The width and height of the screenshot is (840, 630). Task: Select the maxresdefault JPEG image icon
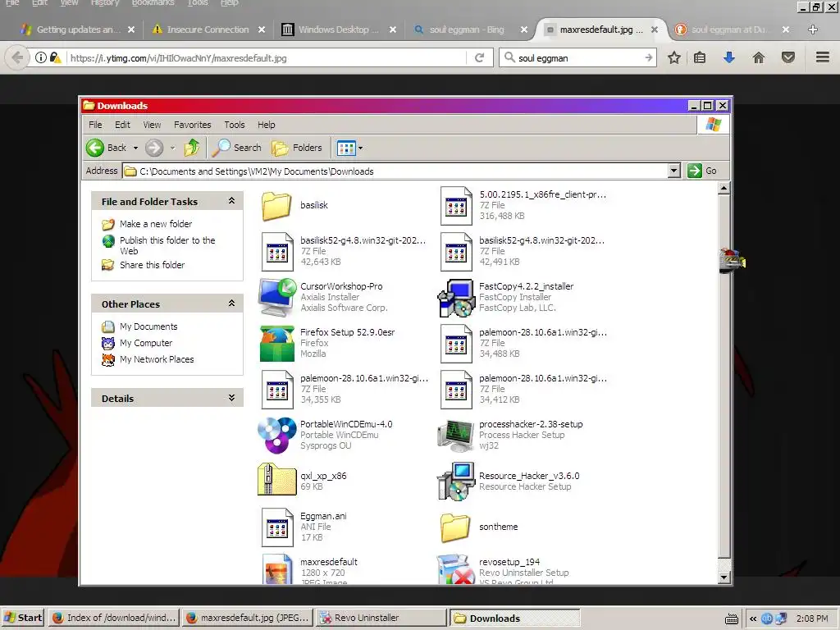click(x=277, y=569)
